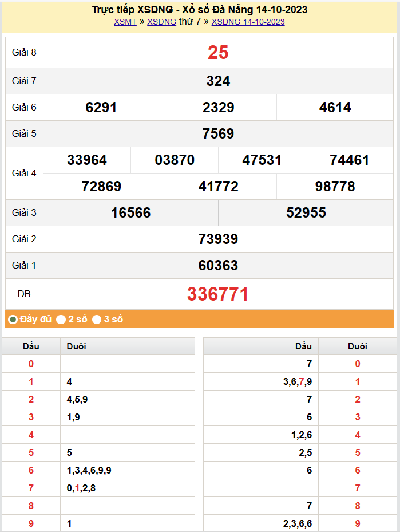Click the special prize number 336771

tap(218, 294)
